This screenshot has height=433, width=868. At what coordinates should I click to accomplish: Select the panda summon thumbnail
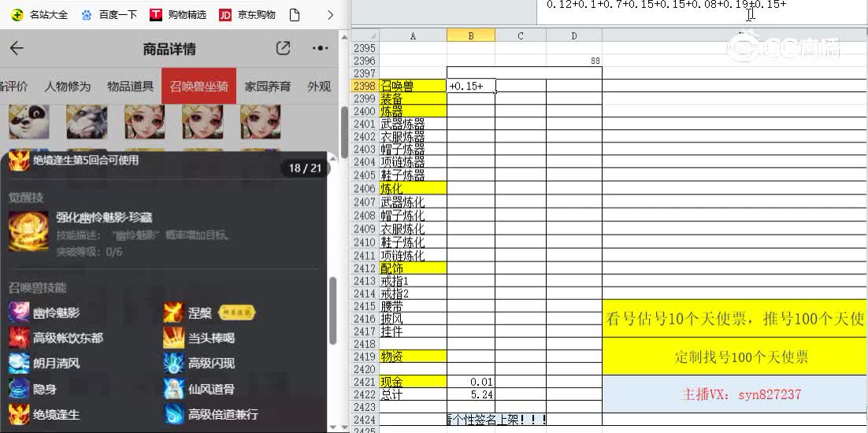(x=29, y=121)
